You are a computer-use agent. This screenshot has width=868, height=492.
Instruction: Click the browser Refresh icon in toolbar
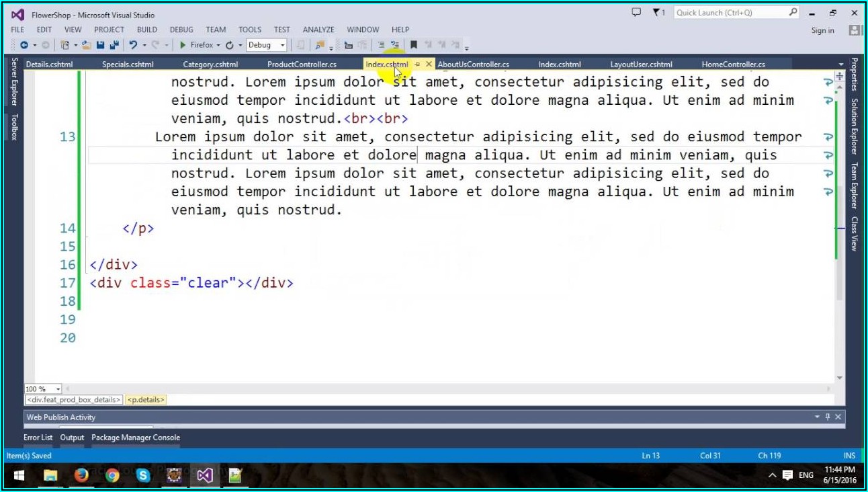229,45
